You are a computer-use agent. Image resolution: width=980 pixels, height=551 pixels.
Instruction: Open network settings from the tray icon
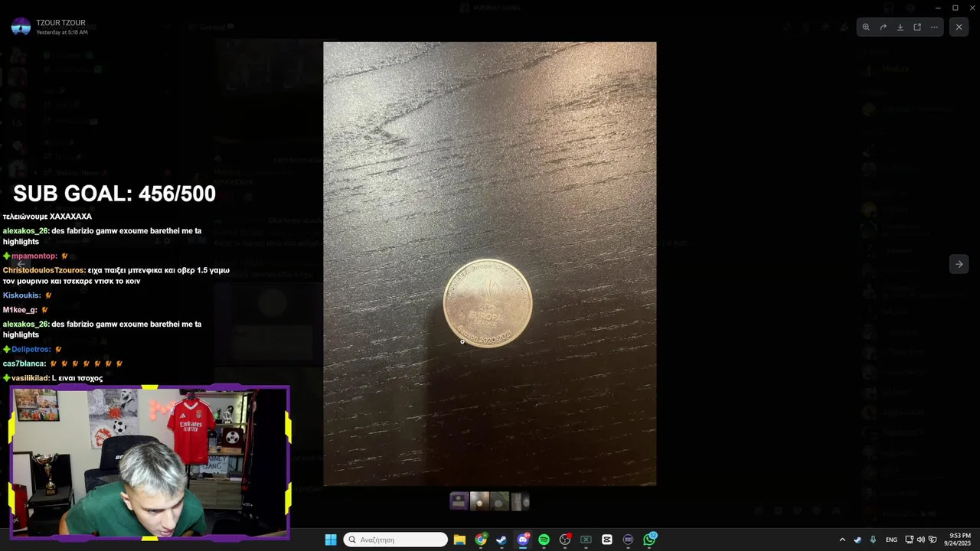909,540
